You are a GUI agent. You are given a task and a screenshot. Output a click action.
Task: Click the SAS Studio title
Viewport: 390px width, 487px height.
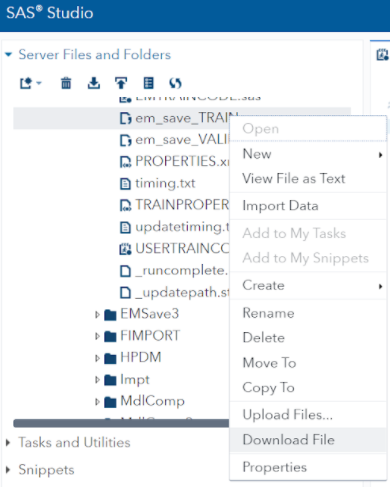(x=50, y=13)
